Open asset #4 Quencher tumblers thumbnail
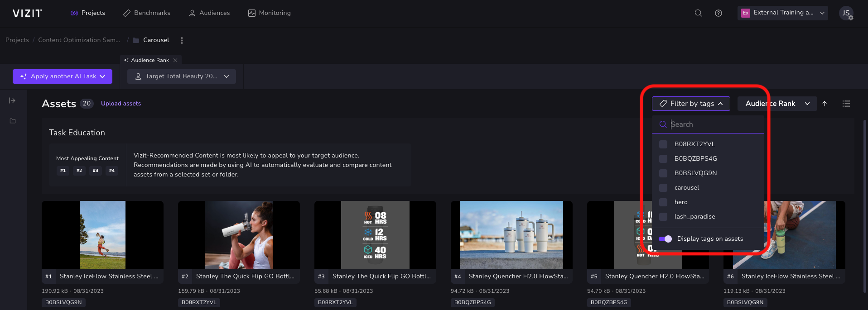The image size is (868, 310). (x=511, y=235)
